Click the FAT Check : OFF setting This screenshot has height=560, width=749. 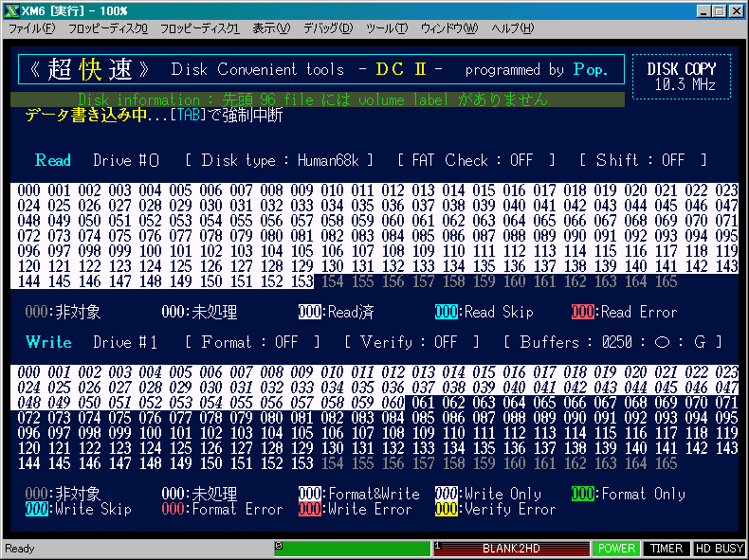(x=476, y=160)
